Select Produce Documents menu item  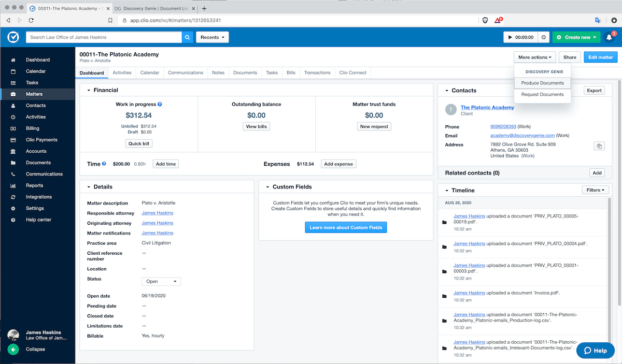pyautogui.click(x=543, y=83)
